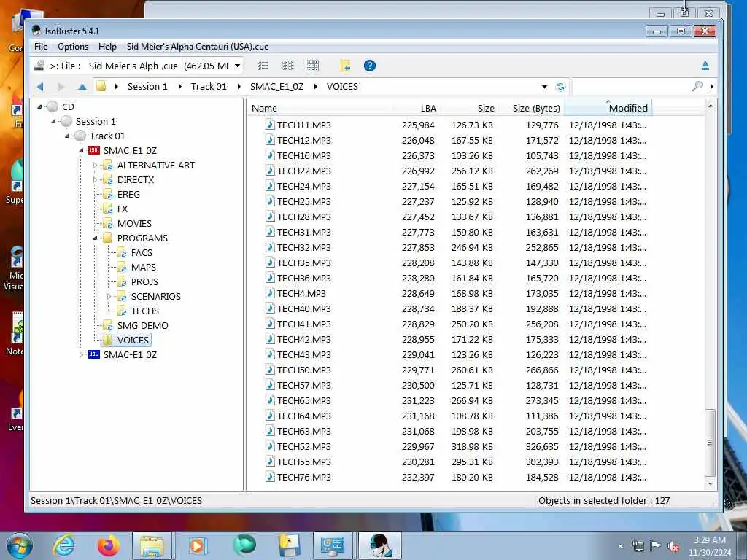The width and height of the screenshot is (747, 560).
Task: Select the EREG folder in tree
Action: click(128, 194)
